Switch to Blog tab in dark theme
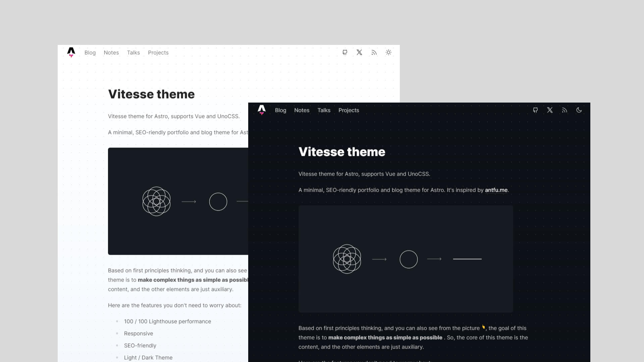The image size is (644, 362). click(x=280, y=110)
